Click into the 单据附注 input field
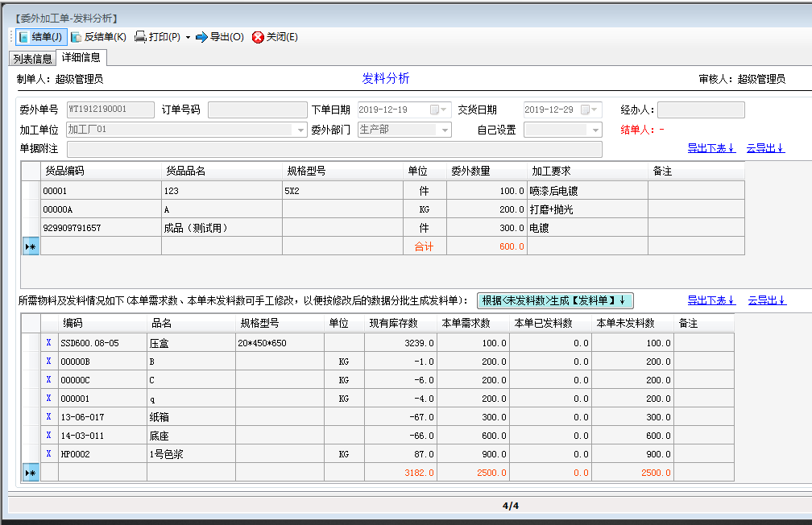 pos(334,149)
